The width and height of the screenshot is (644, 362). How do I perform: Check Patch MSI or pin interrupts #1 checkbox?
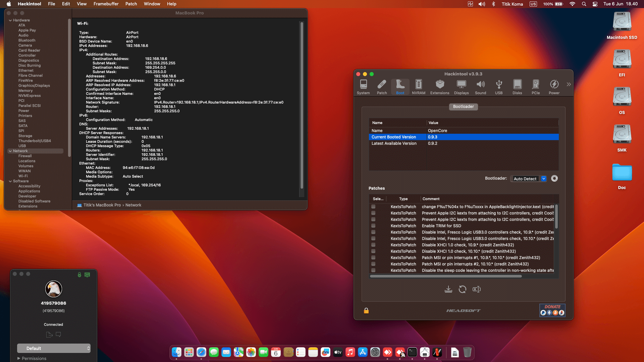coord(373,258)
